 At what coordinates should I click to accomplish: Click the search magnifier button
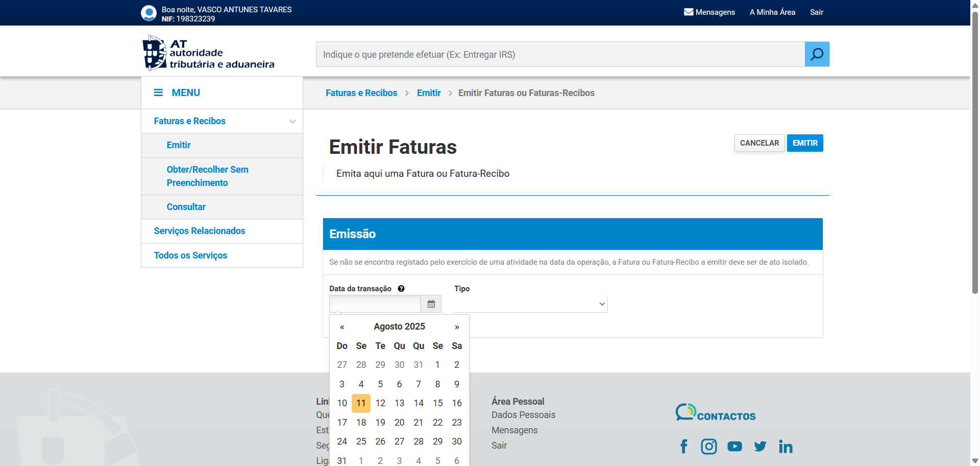[817, 54]
